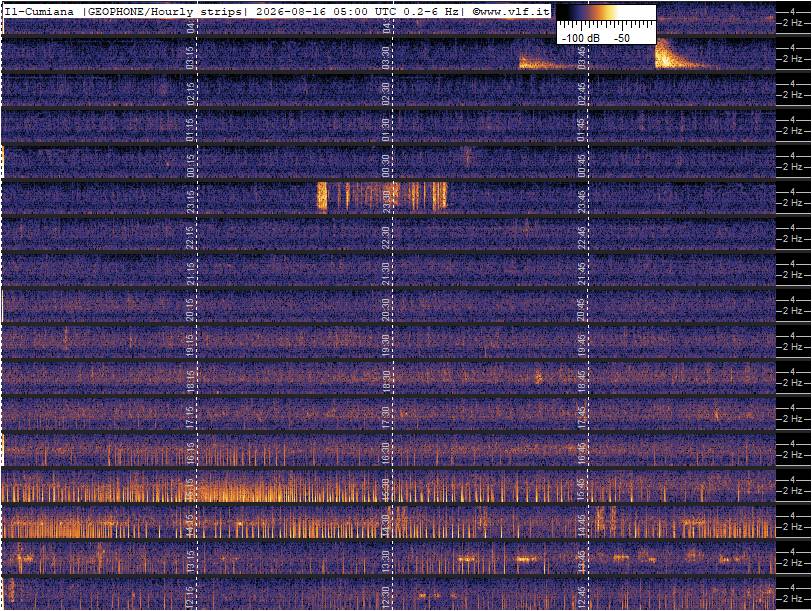Screen dimensions: 812x611
Task: Click the bright burst in the 23:15 strip
Action: pos(382,196)
